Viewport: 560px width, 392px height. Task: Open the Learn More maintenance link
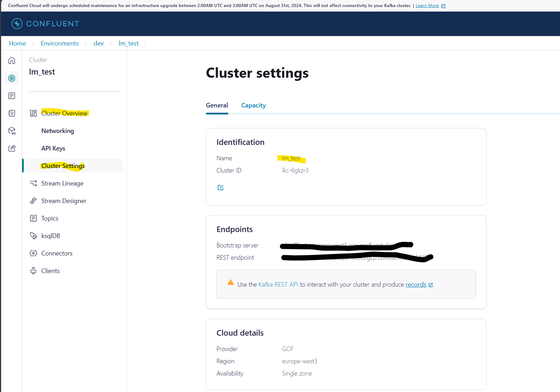[427, 6]
